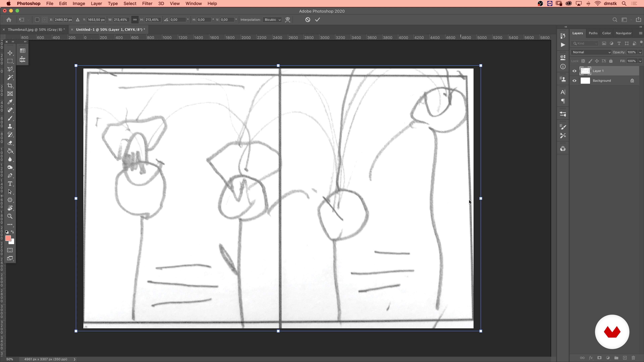Create new group folder button
The image size is (644, 362).
(x=616, y=358)
